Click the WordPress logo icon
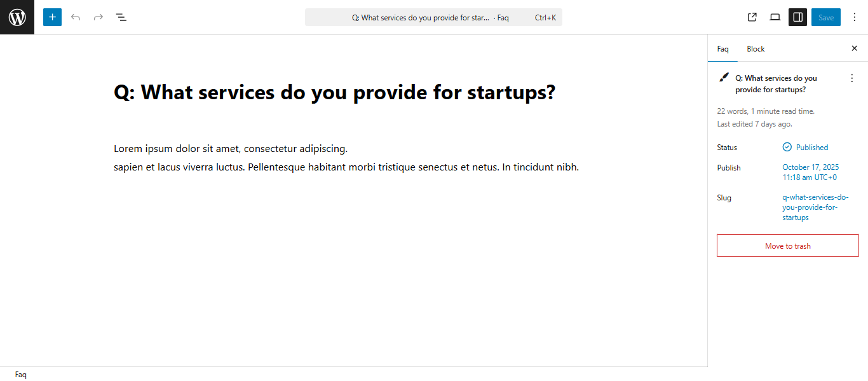The height and width of the screenshot is (381, 868). pyautogui.click(x=17, y=17)
